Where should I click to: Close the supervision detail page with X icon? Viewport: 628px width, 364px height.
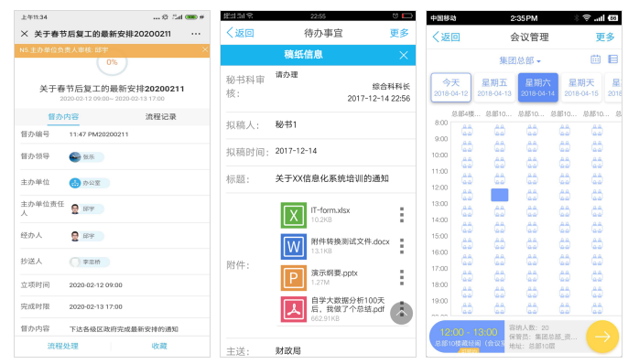click(25, 34)
